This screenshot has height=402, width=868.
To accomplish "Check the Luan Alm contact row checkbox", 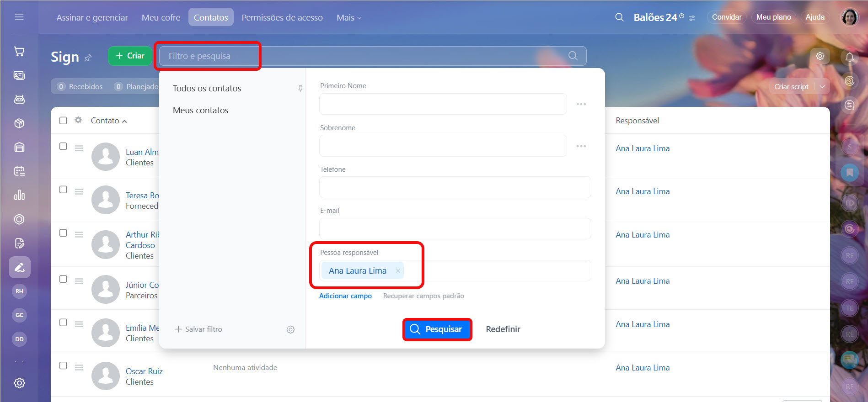I will (63, 146).
